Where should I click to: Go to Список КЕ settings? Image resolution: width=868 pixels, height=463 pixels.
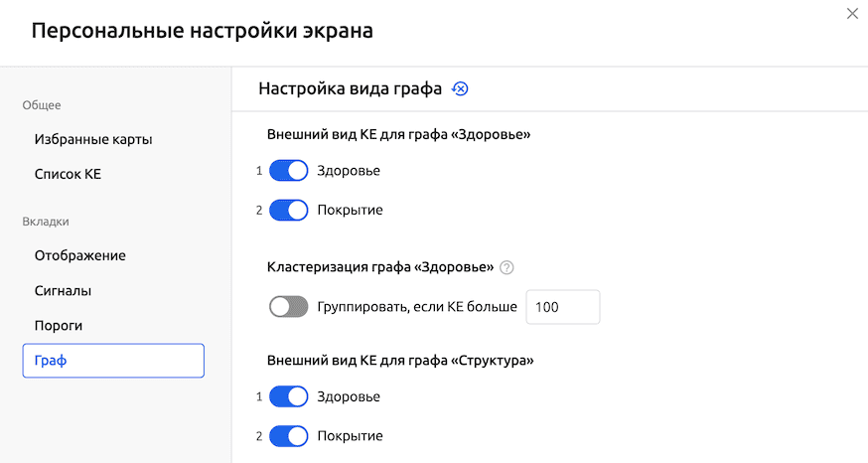pyautogui.click(x=68, y=174)
